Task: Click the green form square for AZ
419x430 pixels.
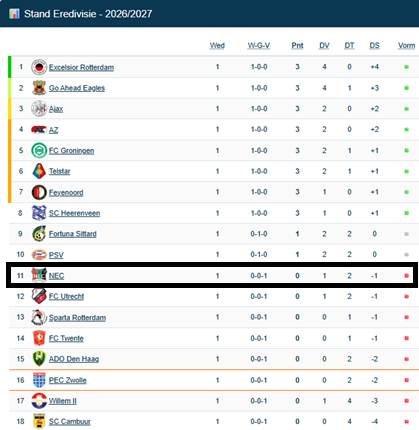Action: (x=406, y=129)
